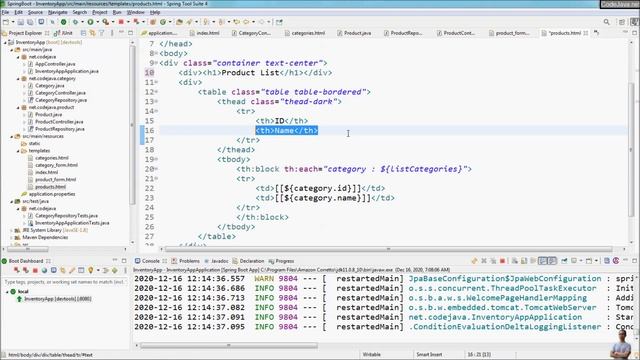This screenshot has width=640, height=360.
Task: Open the Window menu
Action: coord(136,12)
